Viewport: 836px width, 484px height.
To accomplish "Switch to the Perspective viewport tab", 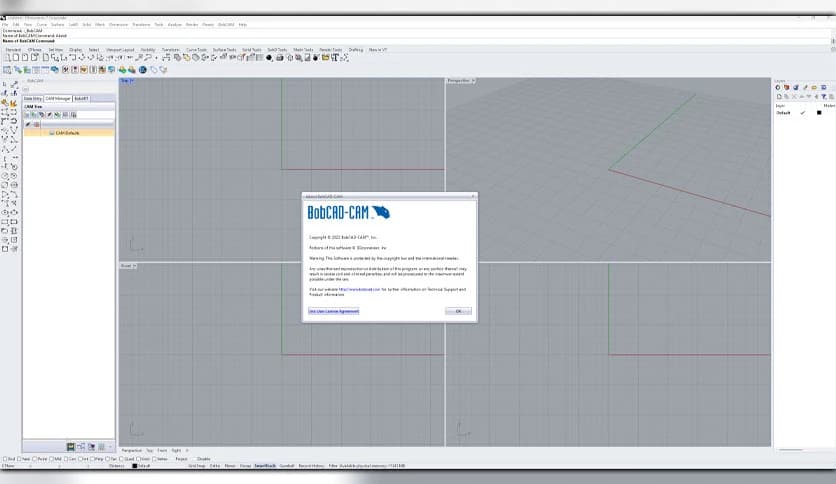I will coord(132,451).
